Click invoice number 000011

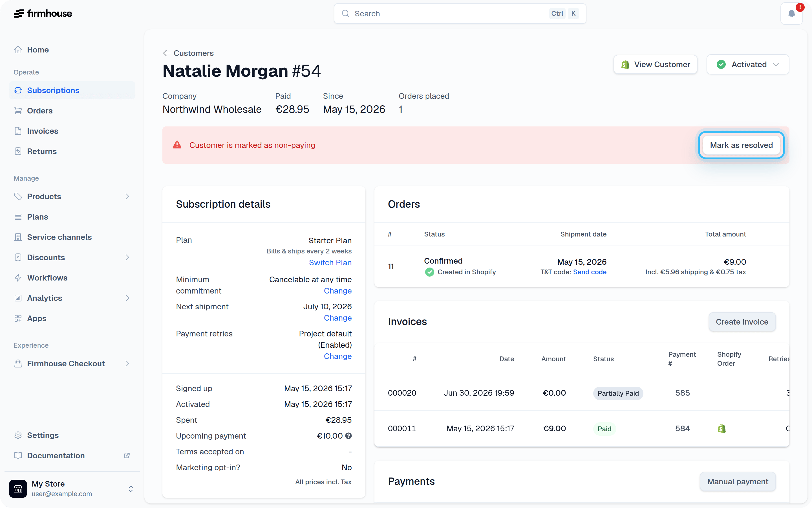402,428
